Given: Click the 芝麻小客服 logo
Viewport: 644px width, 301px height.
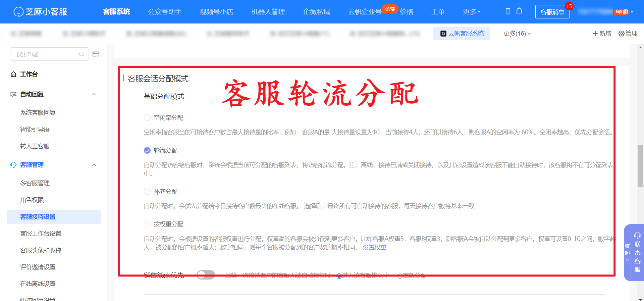Looking at the screenshot, I should coord(40,12).
